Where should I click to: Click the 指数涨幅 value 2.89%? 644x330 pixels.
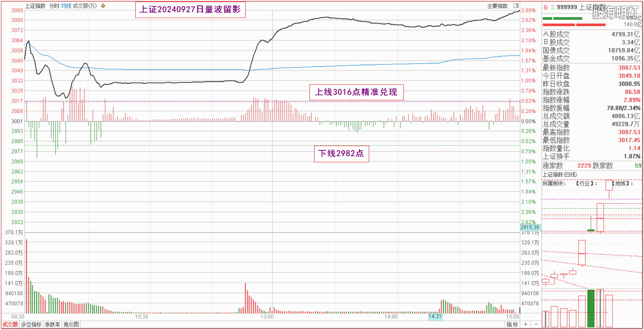pos(632,100)
